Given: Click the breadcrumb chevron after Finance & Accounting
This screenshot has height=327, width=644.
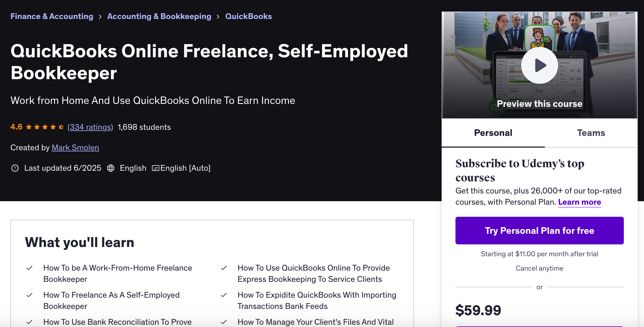Looking at the screenshot, I should point(100,17).
